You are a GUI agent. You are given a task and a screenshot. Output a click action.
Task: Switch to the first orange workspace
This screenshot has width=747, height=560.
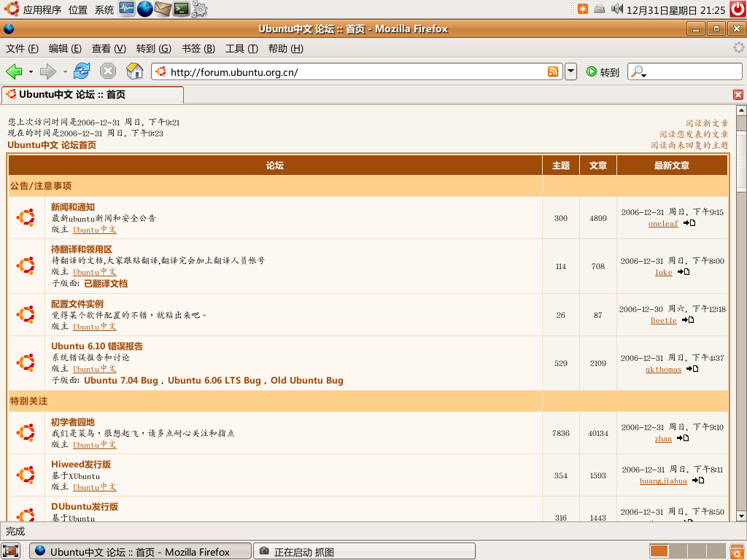click(x=659, y=551)
